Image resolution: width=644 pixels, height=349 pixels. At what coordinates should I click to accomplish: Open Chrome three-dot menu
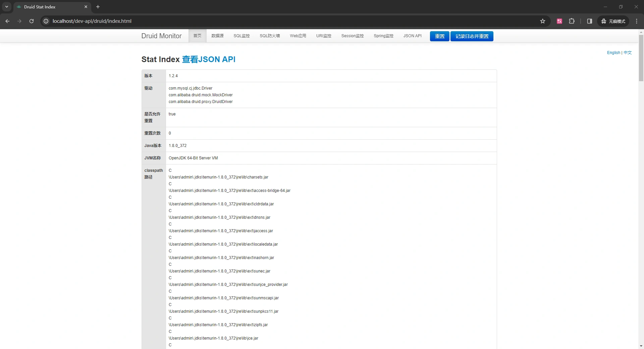pyautogui.click(x=637, y=21)
